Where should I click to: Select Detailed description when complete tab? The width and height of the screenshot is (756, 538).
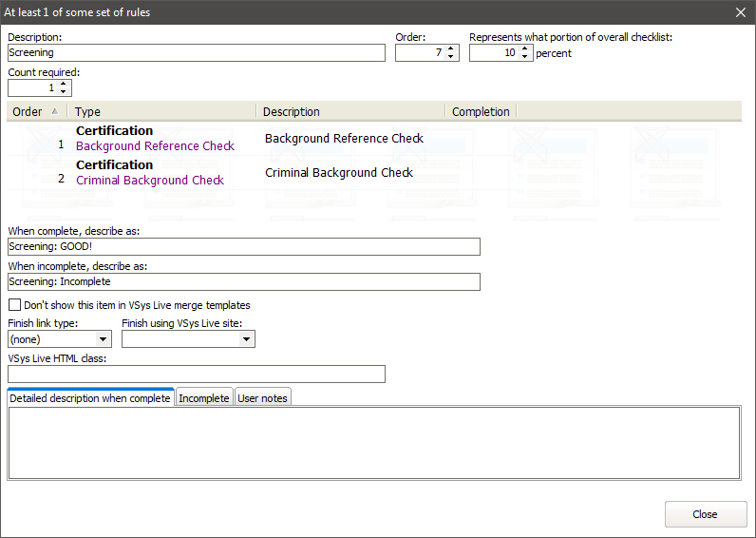[90, 398]
